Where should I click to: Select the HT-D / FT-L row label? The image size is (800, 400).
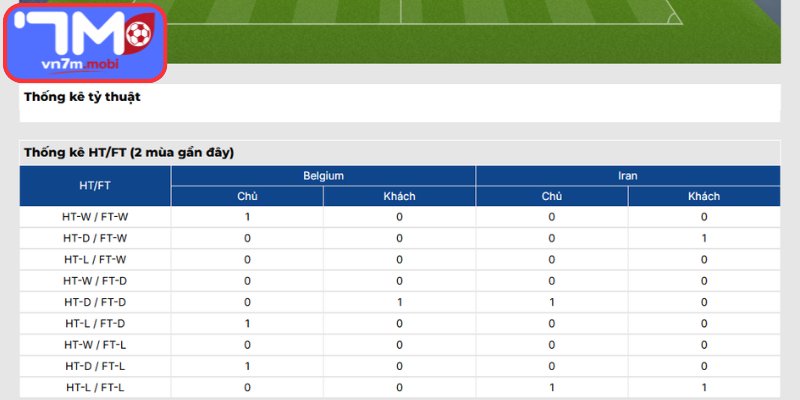tap(95, 366)
